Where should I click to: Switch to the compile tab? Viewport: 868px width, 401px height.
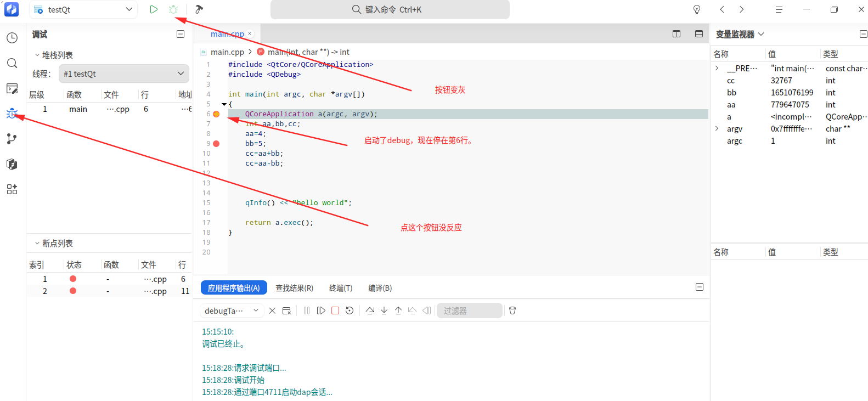380,288
